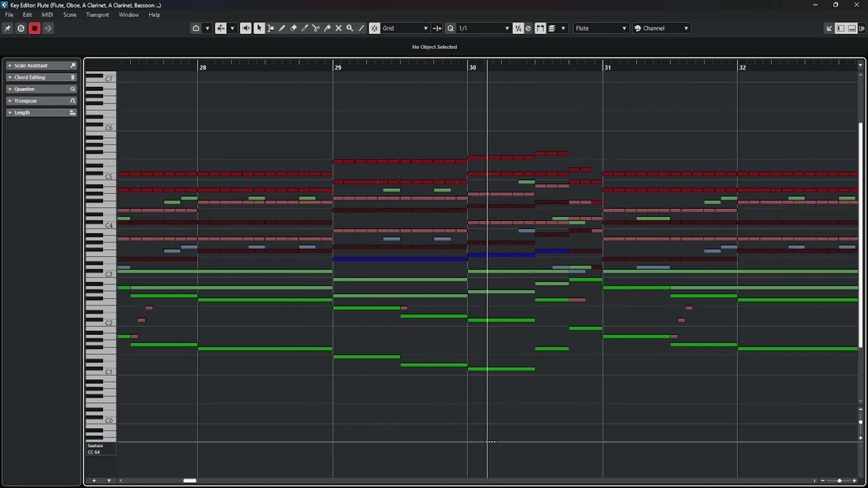
Task: Open the Grid snap type dropdown
Action: click(x=406, y=28)
